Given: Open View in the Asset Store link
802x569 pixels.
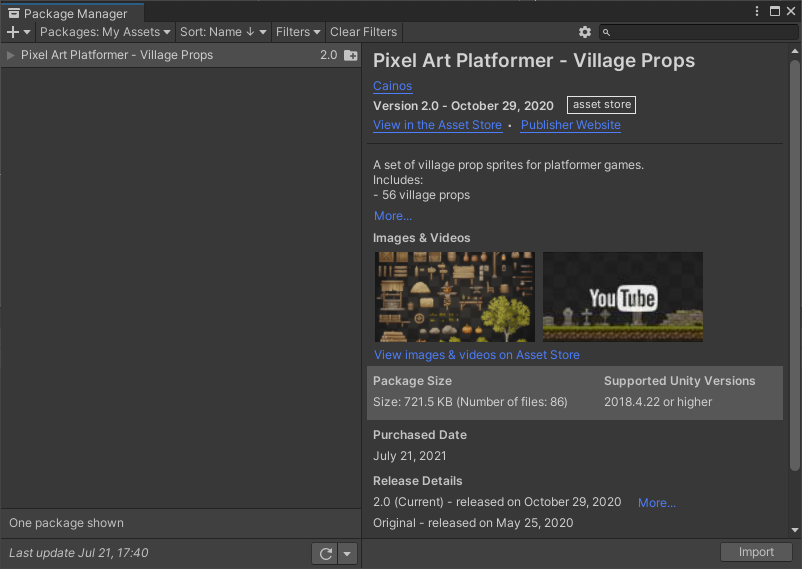Looking at the screenshot, I should point(437,125).
